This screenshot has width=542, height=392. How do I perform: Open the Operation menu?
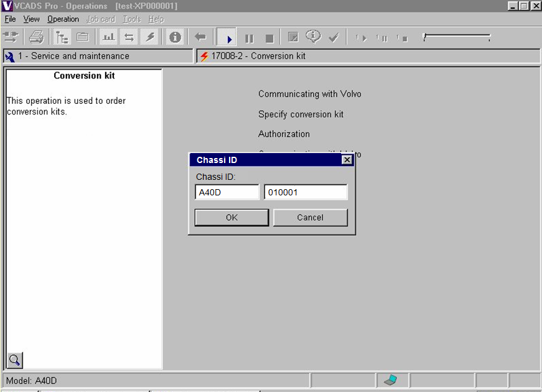63,19
